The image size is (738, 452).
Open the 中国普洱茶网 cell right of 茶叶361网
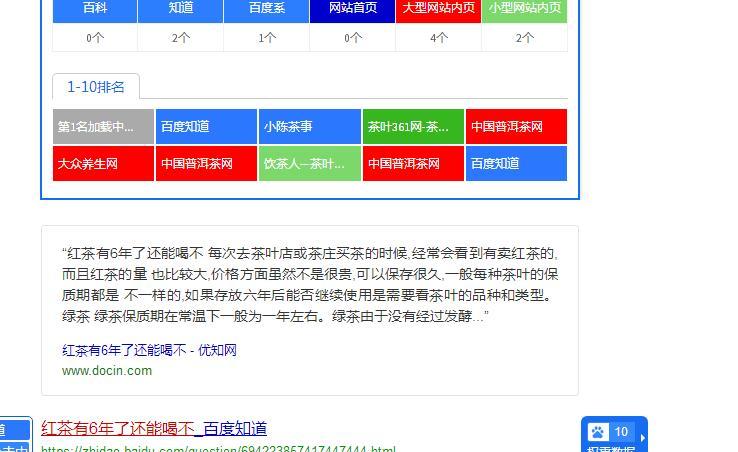(516, 127)
